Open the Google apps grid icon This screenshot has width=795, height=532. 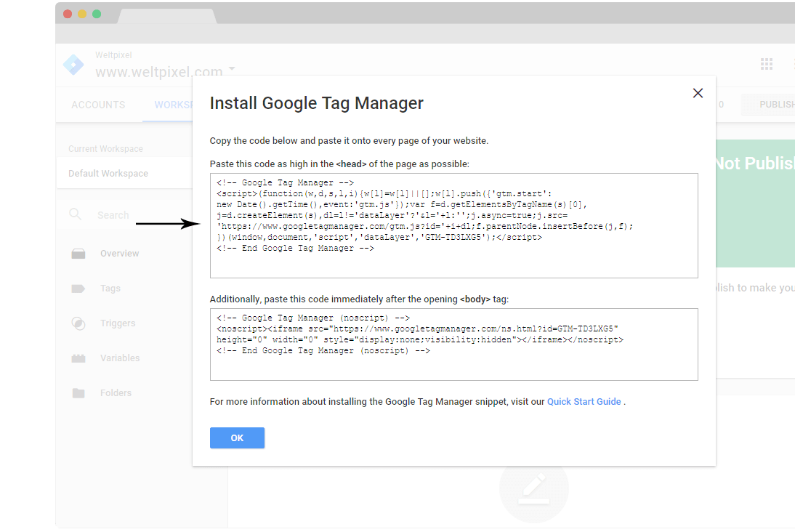(767, 64)
